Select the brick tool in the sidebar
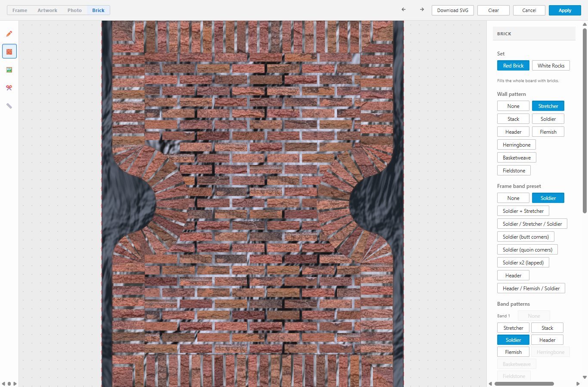The width and height of the screenshot is (588, 387). (9, 52)
